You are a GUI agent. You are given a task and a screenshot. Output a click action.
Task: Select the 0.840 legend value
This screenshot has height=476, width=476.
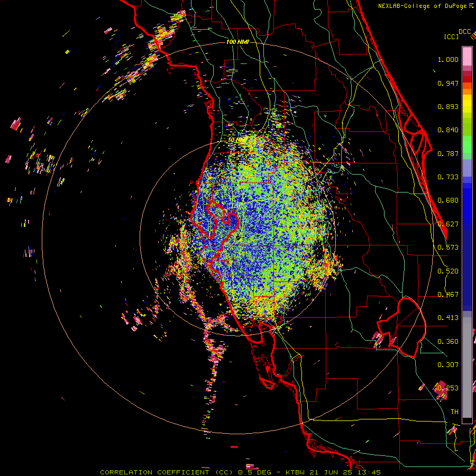[x=448, y=130]
